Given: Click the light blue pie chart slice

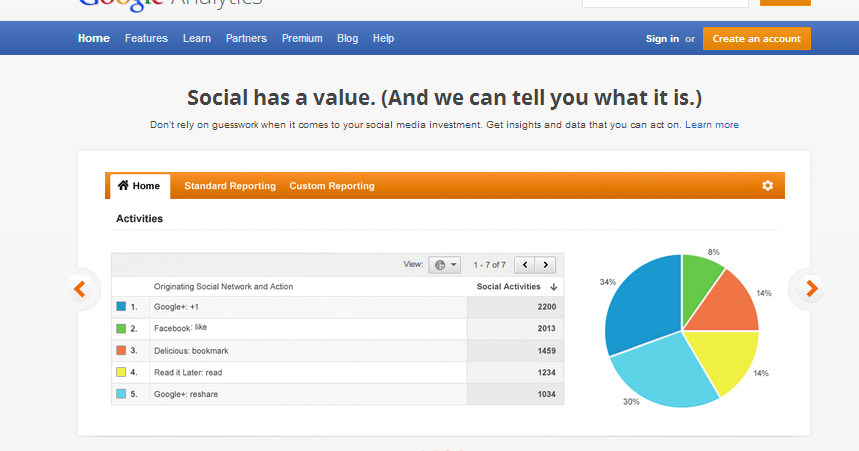Looking at the screenshot, I should click(666, 373).
